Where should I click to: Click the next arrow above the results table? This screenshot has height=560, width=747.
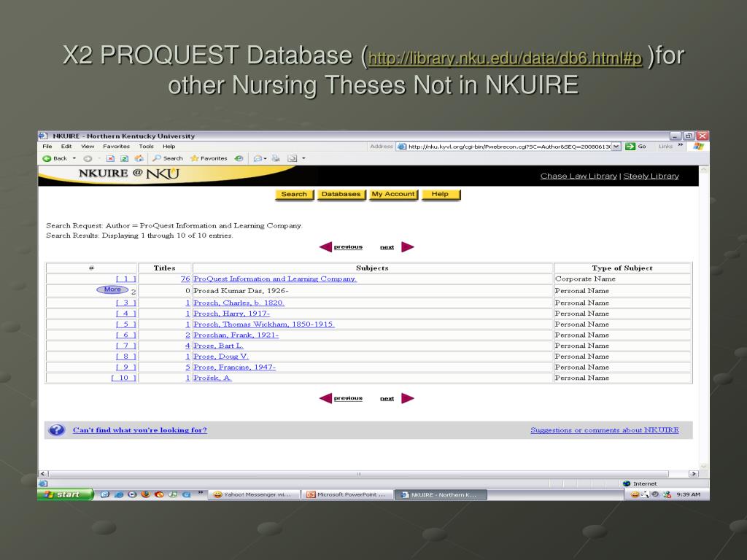[408, 246]
